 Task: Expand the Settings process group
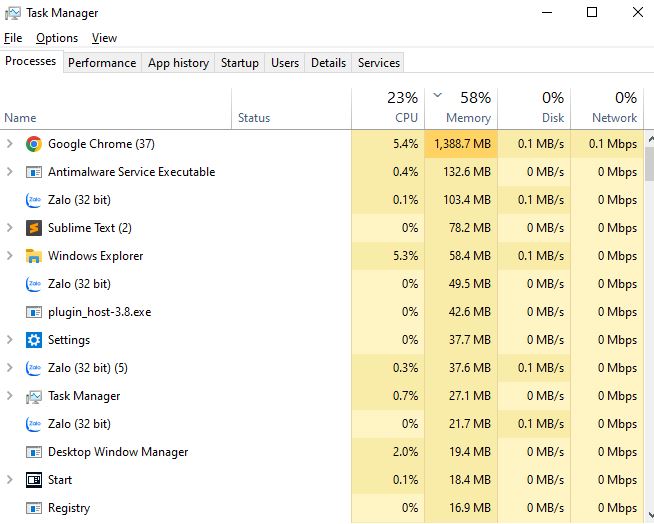(x=10, y=340)
